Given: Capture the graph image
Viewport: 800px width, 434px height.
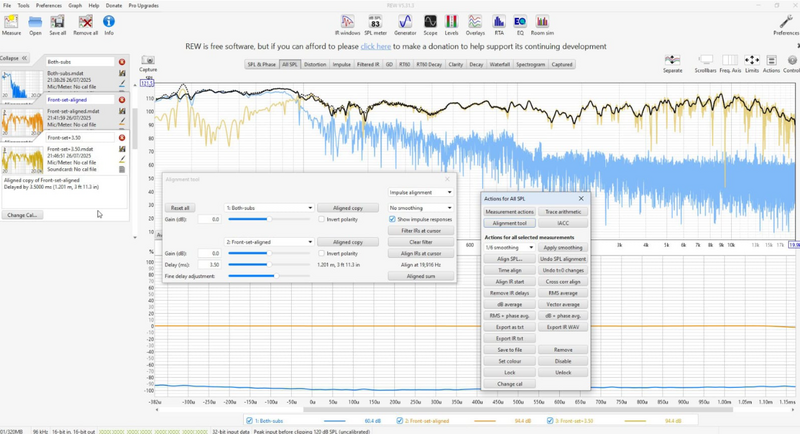Looking at the screenshot, I should tap(148, 64).
